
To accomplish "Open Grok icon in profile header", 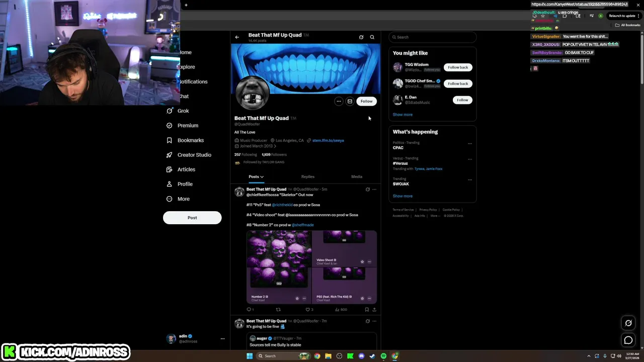I will click(x=361, y=37).
